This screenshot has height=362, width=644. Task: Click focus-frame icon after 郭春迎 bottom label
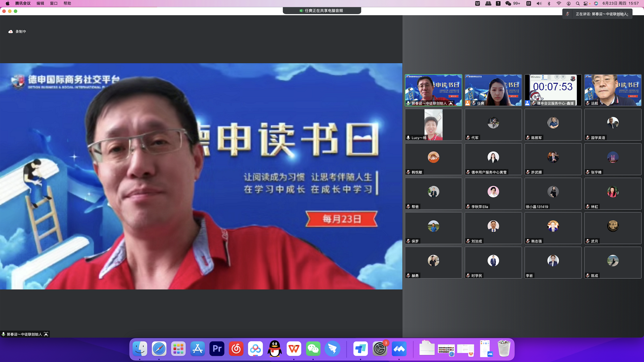coord(46,334)
